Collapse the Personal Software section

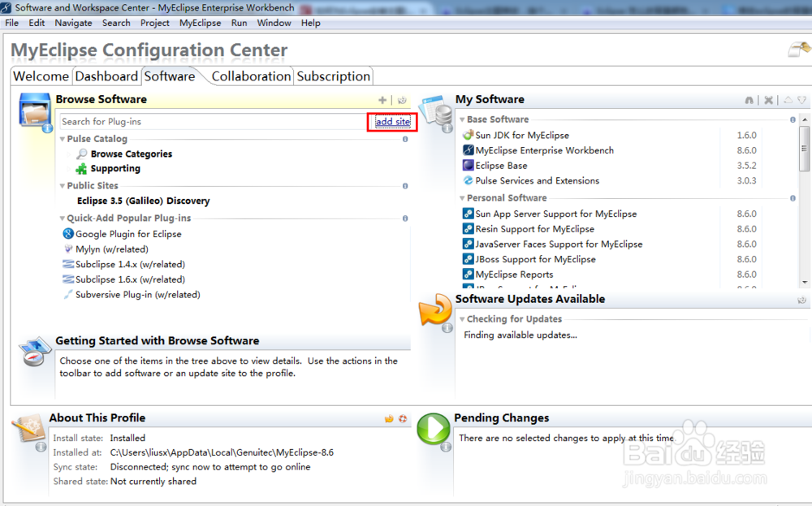click(462, 198)
